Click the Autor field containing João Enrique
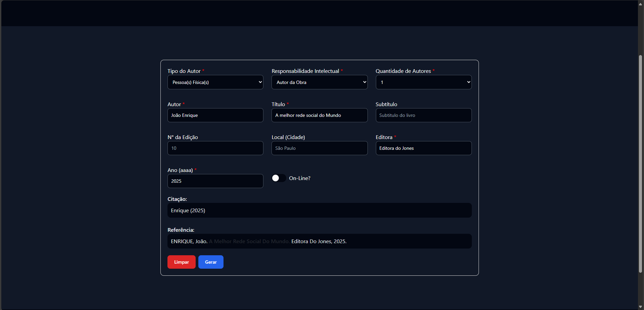Viewport: 644px width, 310px height. (x=215, y=115)
